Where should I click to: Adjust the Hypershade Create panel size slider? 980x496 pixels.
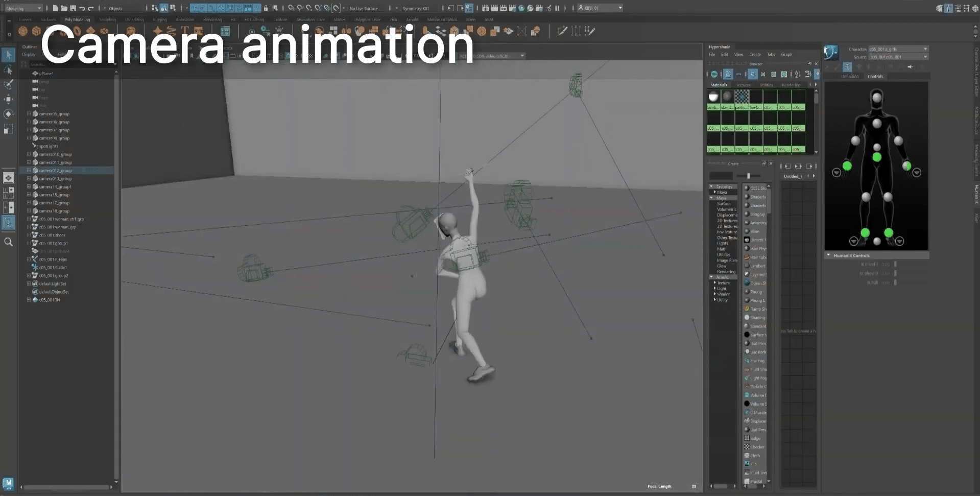[x=748, y=176]
